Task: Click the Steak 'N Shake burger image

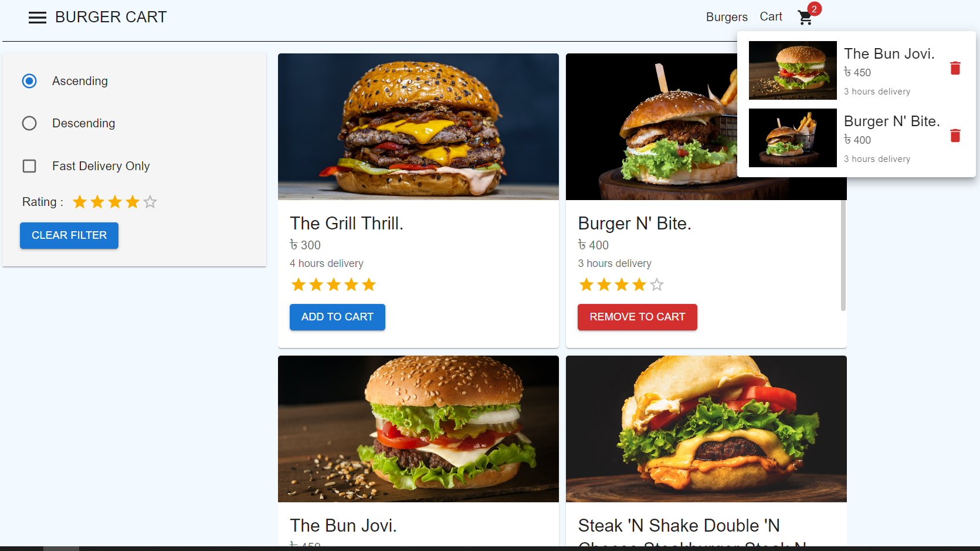Action: pos(706,429)
